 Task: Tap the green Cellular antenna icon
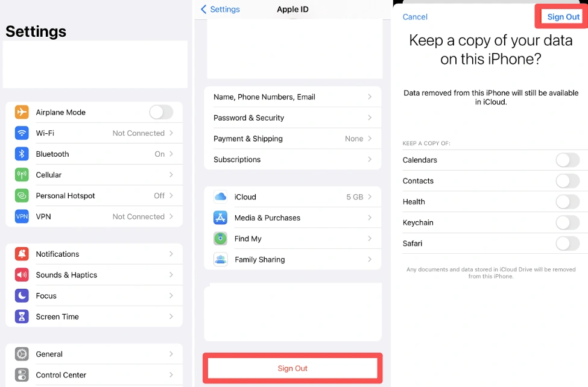[22, 175]
